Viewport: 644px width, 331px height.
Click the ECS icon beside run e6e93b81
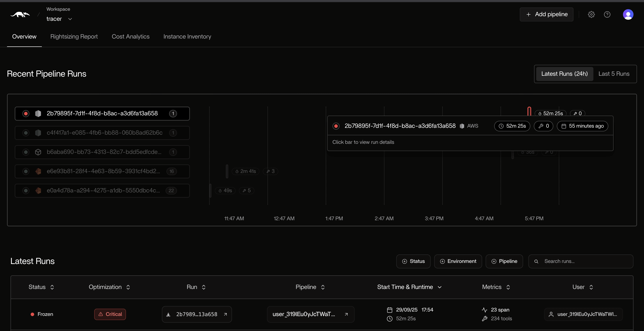(38, 171)
